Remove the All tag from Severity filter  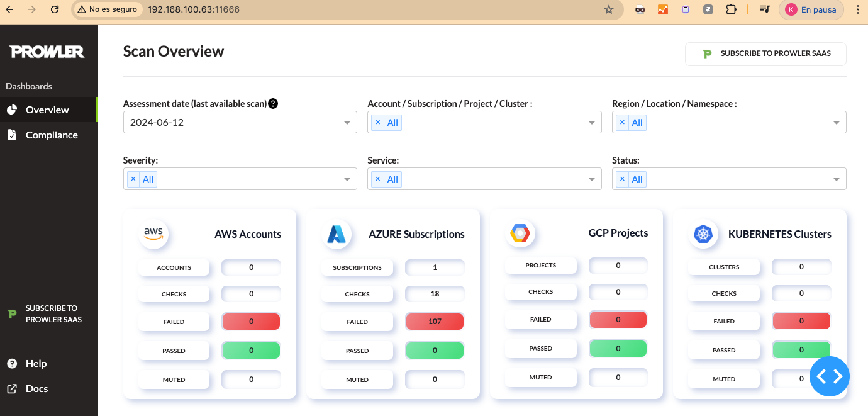point(133,179)
